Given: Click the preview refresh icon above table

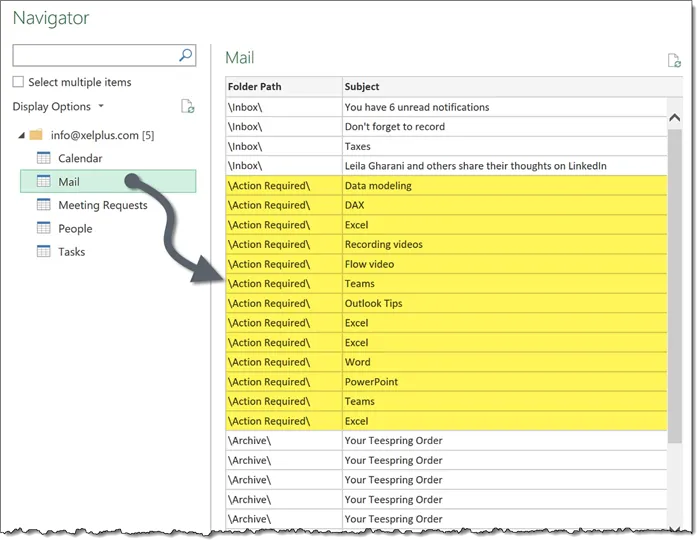Looking at the screenshot, I should pyautogui.click(x=674, y=61).
